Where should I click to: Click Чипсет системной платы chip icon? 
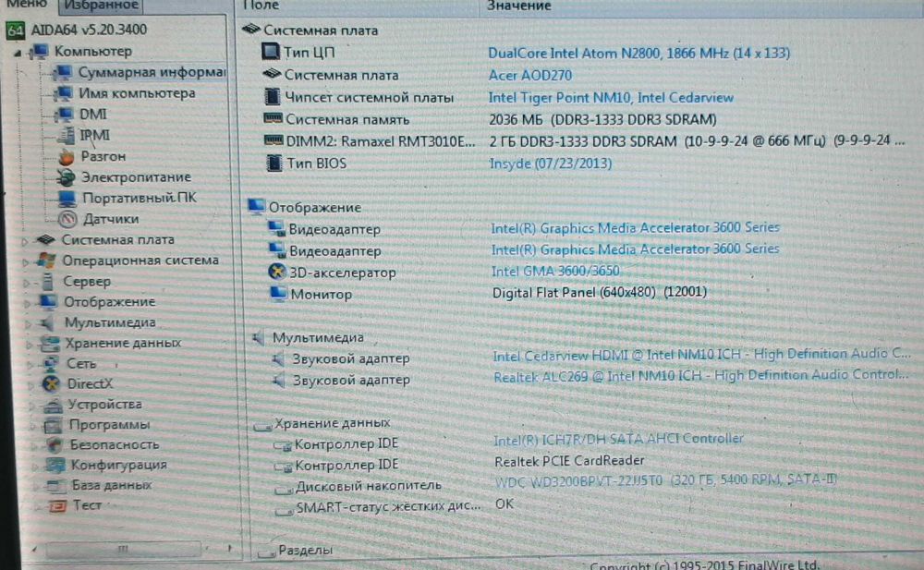click(273, 97)
